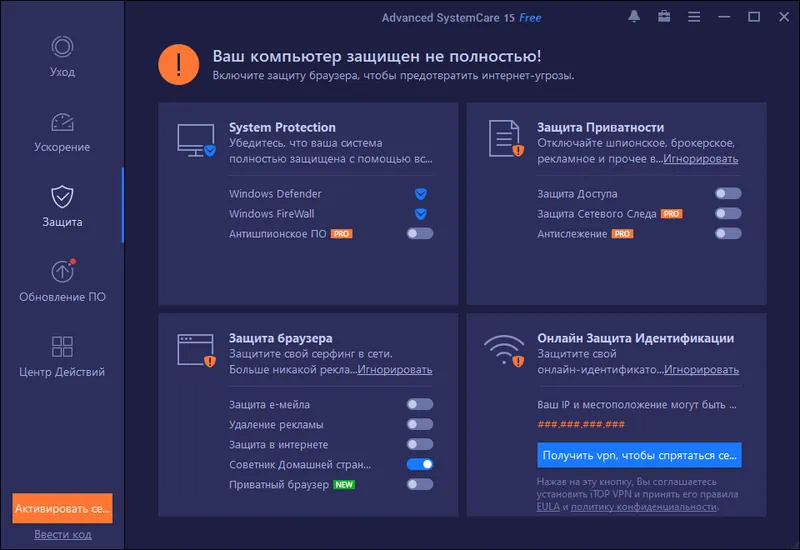Screen dimensions: 800x550
Task: Enable the Защита Доступа toggle
Action: pyautogui.click(x=728, y=193)
